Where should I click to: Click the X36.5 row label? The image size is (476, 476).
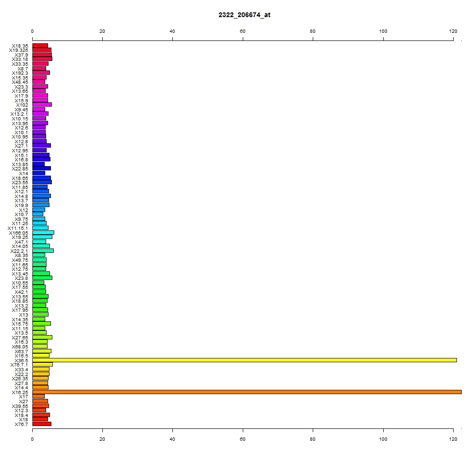click(x=21, y=360)
